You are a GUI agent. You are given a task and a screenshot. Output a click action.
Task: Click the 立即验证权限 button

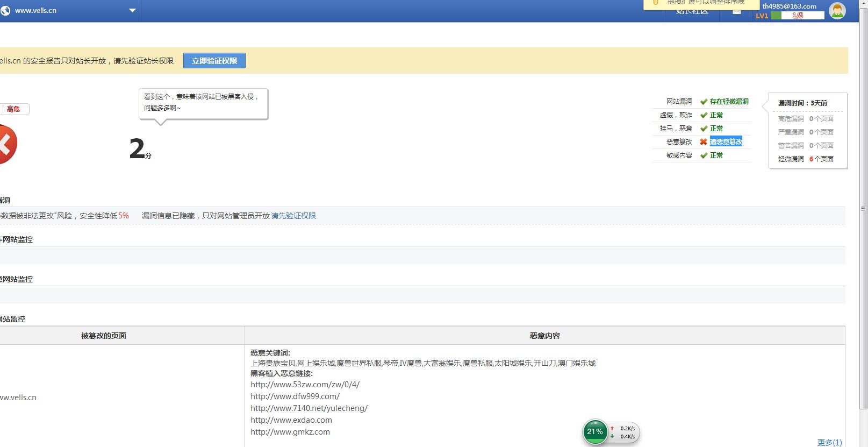tap(214, 61)
